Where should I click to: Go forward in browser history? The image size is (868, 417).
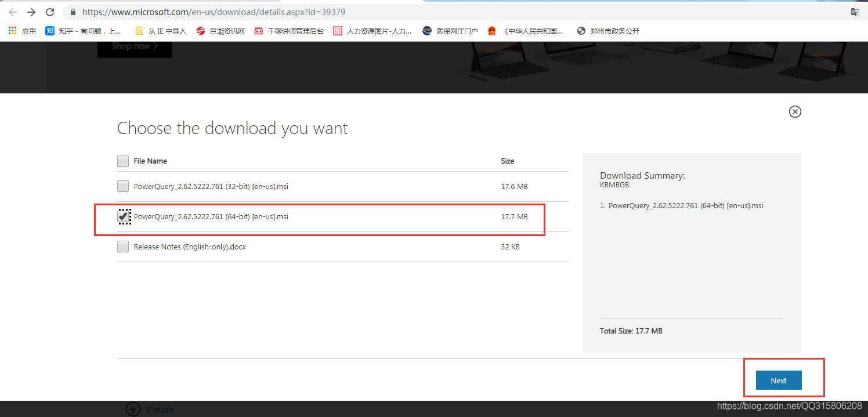(31, 12)
